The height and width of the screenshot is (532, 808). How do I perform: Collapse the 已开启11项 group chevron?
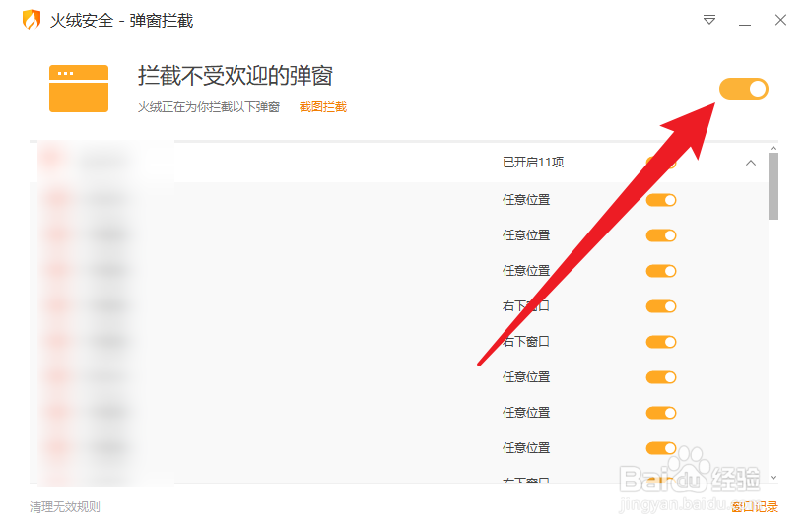coord(751,163)
